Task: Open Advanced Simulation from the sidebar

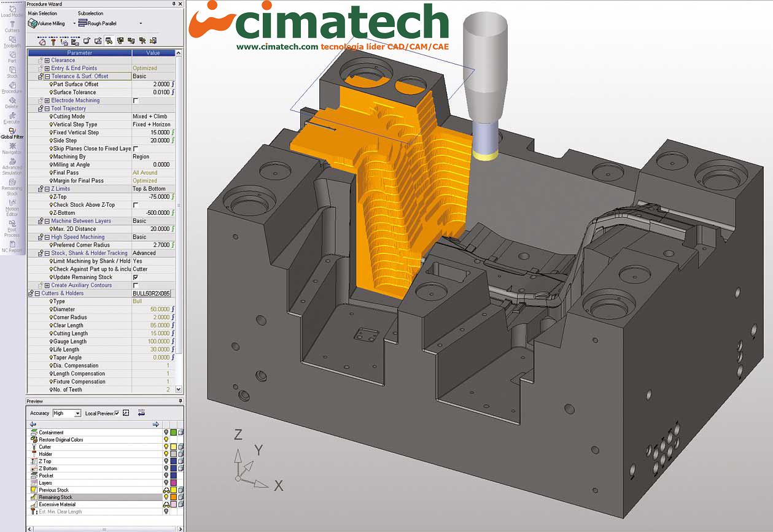Action: click(12, 166)
